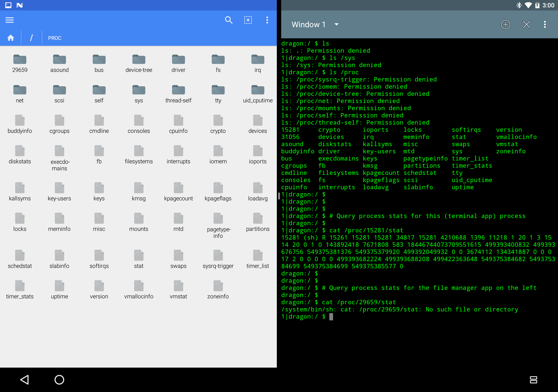Tap the terminal cursor prompt line

pos(331,317)
